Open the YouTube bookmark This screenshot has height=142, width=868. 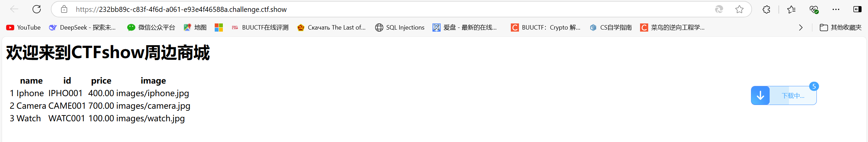point(23,28)
